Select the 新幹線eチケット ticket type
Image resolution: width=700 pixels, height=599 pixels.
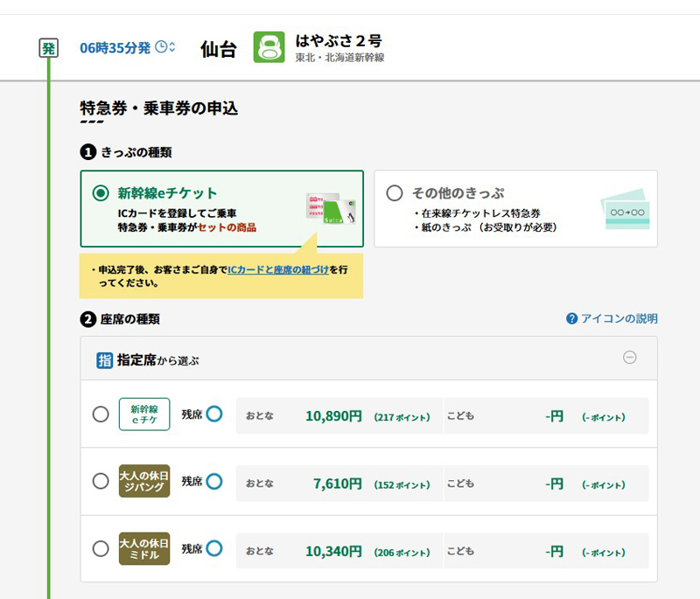(x=101, y=193)
